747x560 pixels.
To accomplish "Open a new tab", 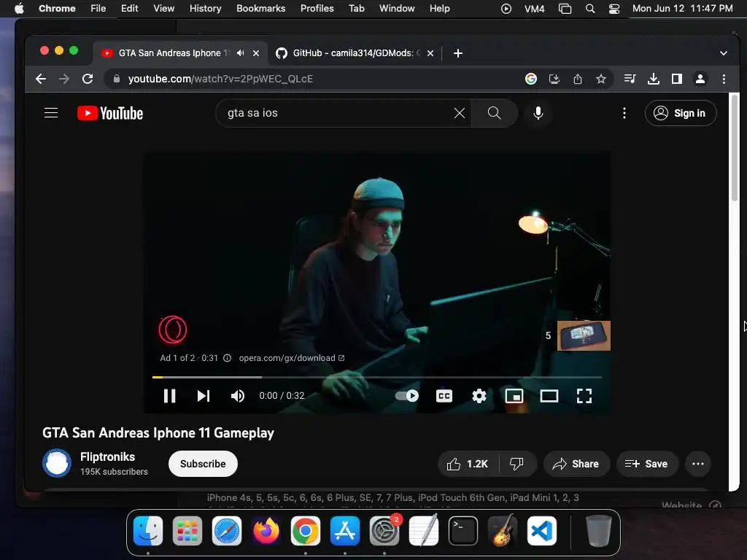I will 458,53.
